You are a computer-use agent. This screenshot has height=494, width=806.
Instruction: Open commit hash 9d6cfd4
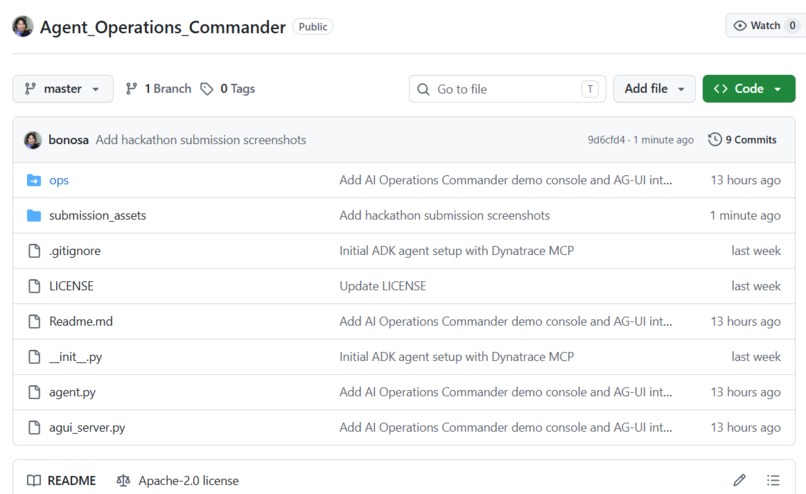pos(606,140)
